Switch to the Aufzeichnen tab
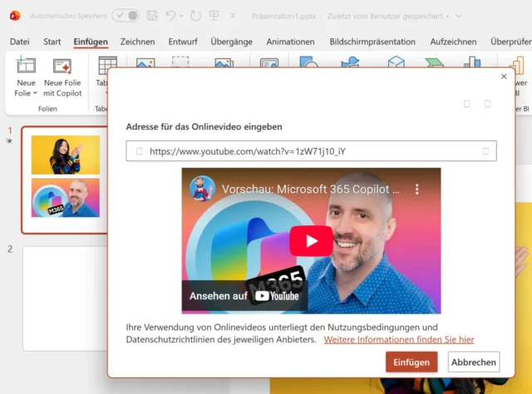The height and width of the screenshot is (394, 532). (x=453, y=42)
